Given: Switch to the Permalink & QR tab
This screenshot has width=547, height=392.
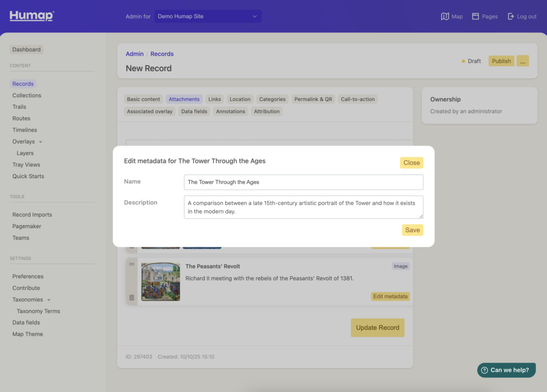Looking at the screenshot, I should (313, 99).
